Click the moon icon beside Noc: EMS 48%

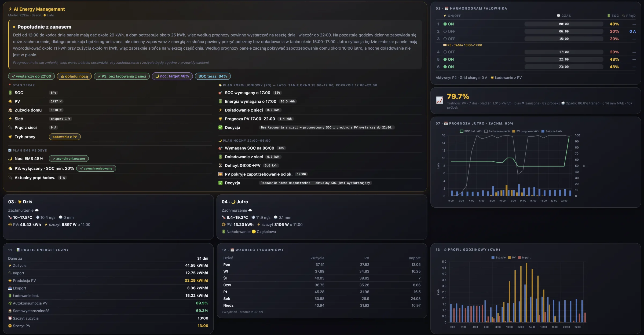[x=10, y=159]
